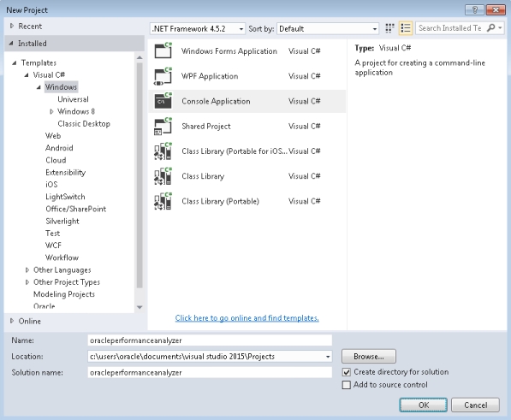Click the project Name input field
511x420 pixels.
[x=210, y=340]
